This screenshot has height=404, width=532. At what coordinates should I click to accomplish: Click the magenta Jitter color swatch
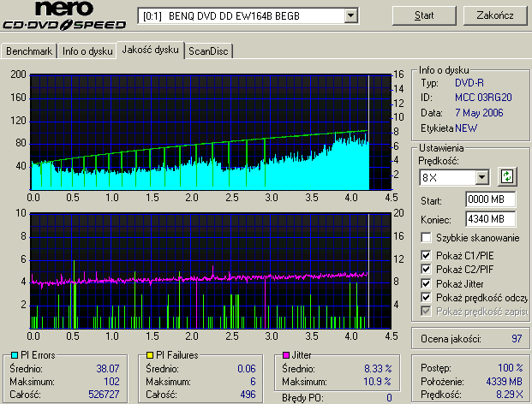coord(285,355)
